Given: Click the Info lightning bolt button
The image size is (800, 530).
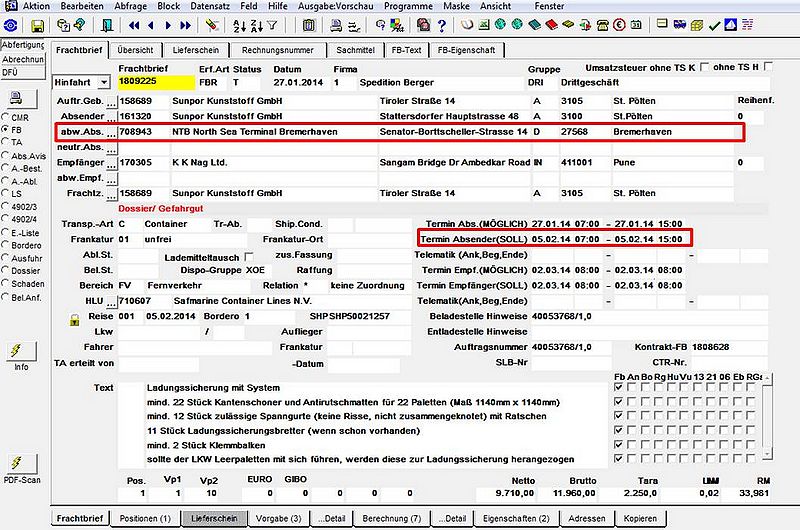Looking at the screenshot, I should 21,350.
